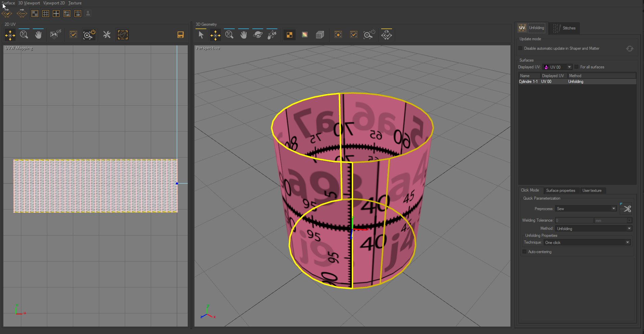644x334 pixels.
Task: Open the UV tools wrench icon
Action: (107, 34)
